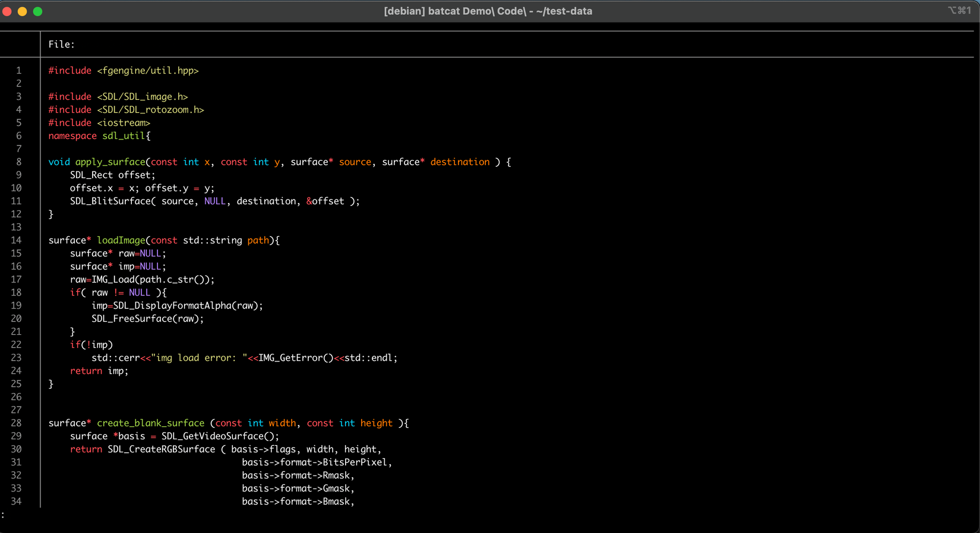Viewport: 980px width, 533px height.
Task: Click 'SDL_GetVideoSurface();' on line 29
Action: click(x=220, y=436)
